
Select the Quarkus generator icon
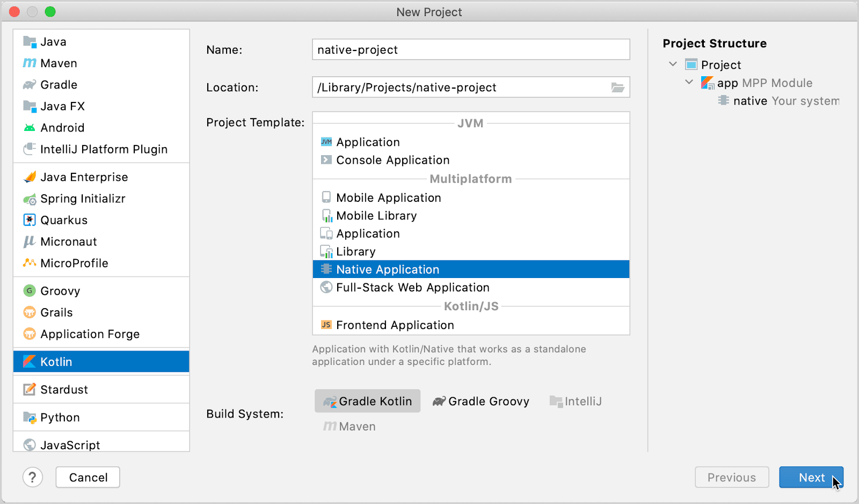[30, 220]
